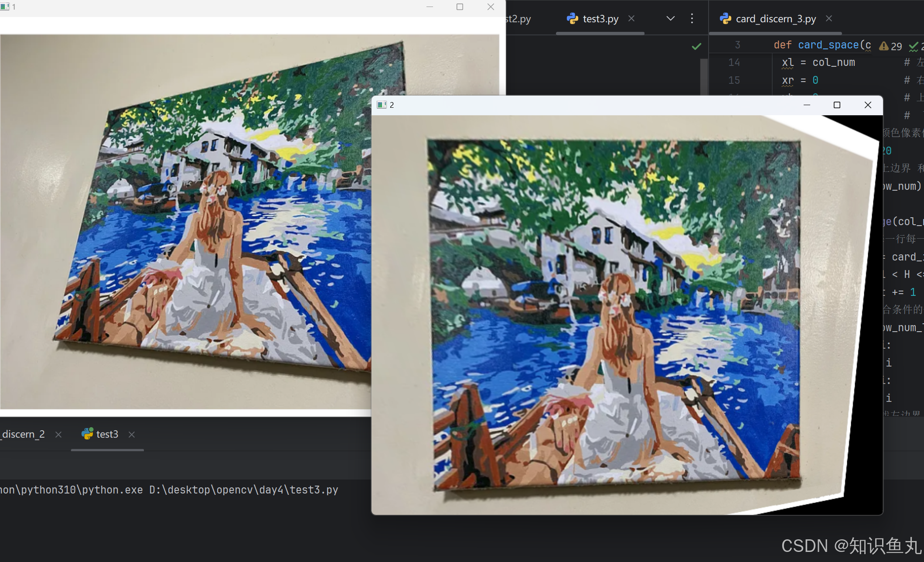Screen dimensions: 924x562
Task: Click the python.exe test3.py console output line
Action: pos(169,490)
